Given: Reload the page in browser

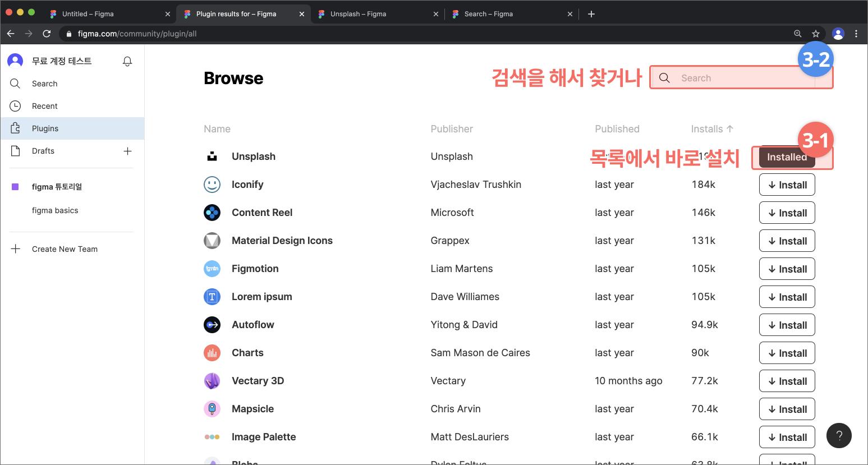Looking at the screenshot, I should [x=47, y=34].
